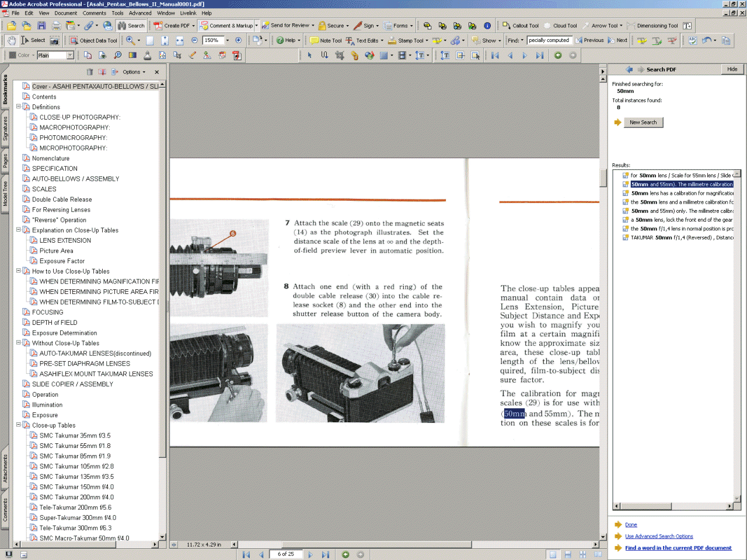
Task: Print the document with the printer icon
Action: [57, 26]
